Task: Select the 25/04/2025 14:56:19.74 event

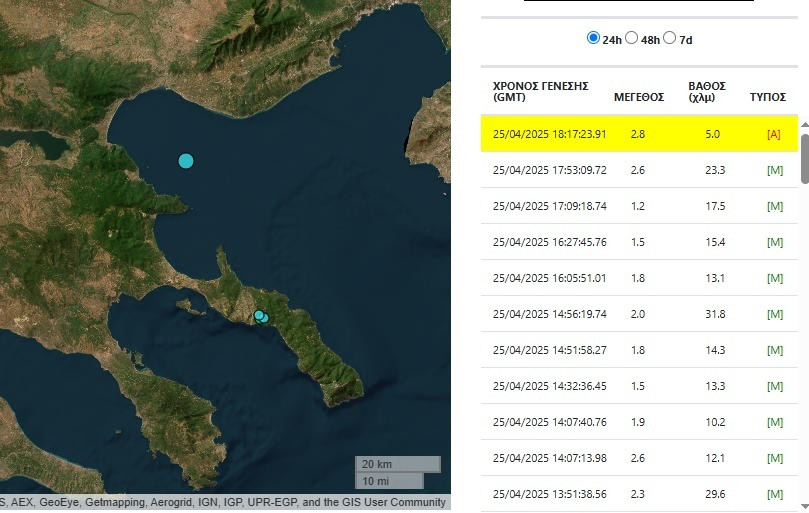Action: [x=639, y=314]
